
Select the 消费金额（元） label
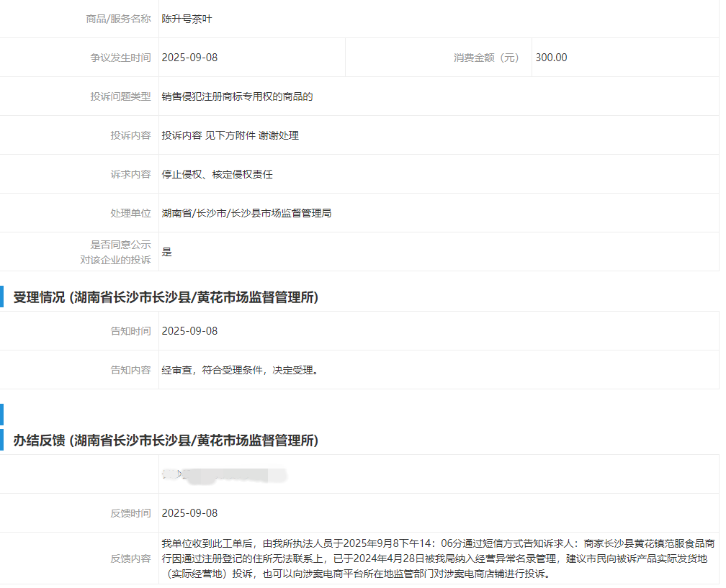click(x=486, y=58)
